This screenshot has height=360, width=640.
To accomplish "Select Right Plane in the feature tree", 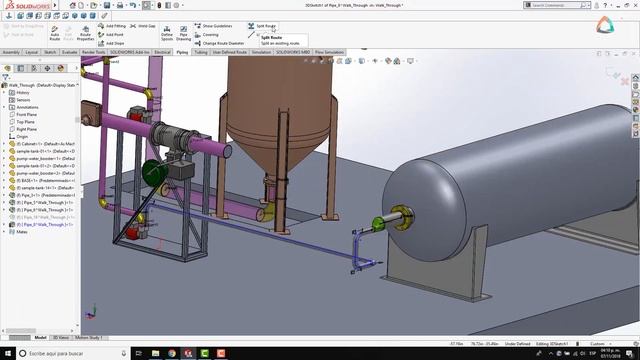I will click(23, 129).
